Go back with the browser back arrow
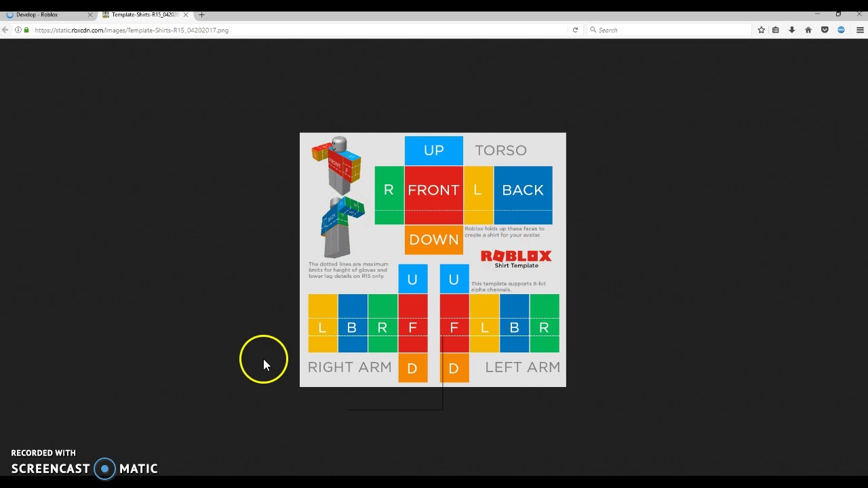The height and width of the screenshot is (488, 868). tap(5, 30)
